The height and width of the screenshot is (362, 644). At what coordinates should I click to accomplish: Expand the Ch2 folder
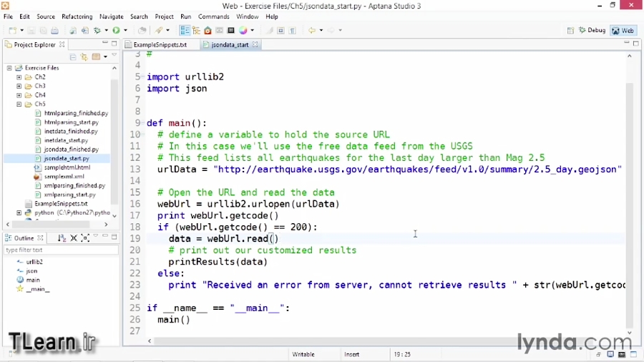click(19, 77)
